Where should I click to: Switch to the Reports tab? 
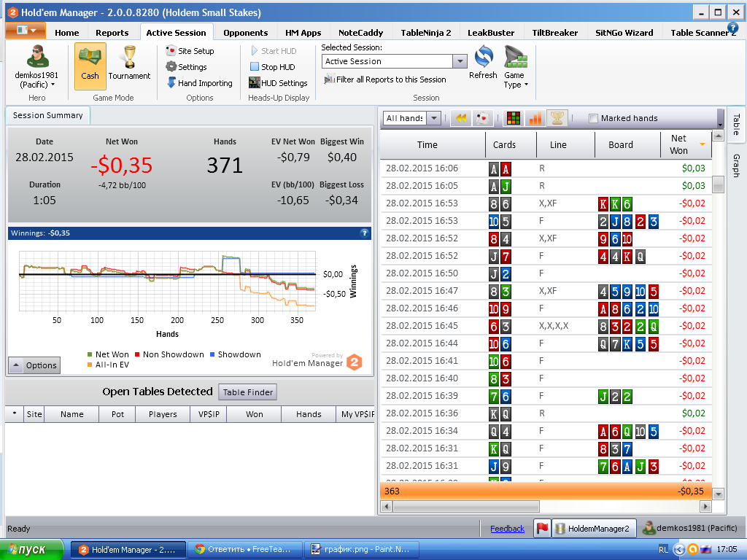coord(112,32)
